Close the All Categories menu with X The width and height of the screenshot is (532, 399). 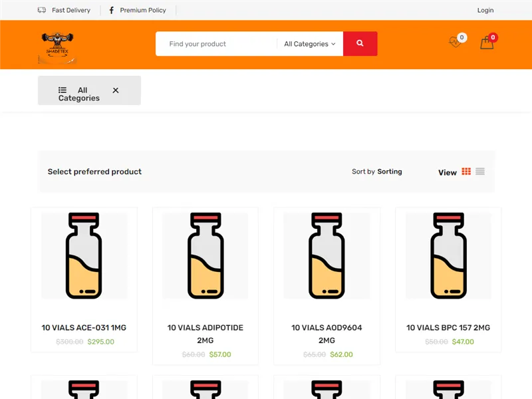coord(116,90)
